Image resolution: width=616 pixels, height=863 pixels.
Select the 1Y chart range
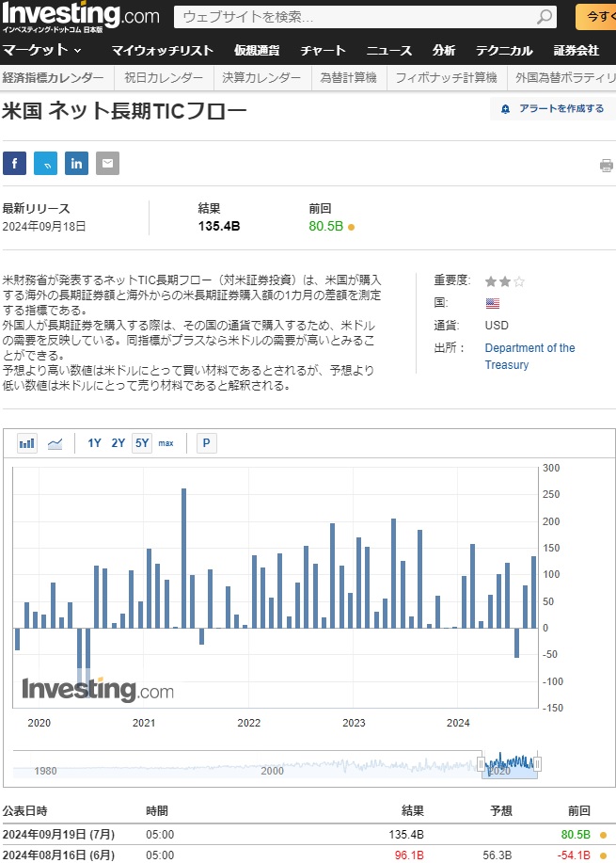[94, 443]
